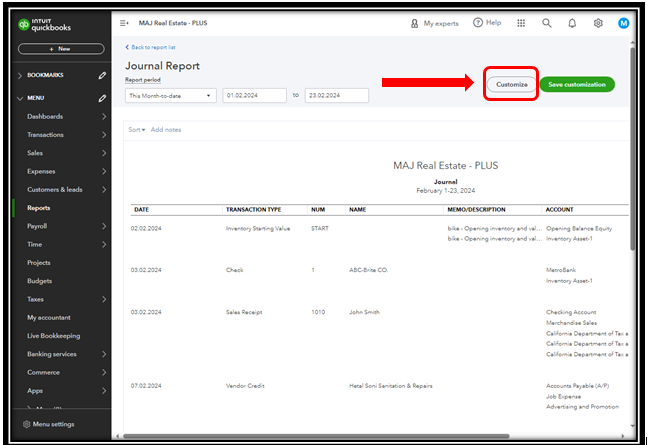Click the ABC-Brite CO. name
649x445 pixels.
[x=368, y=270]
